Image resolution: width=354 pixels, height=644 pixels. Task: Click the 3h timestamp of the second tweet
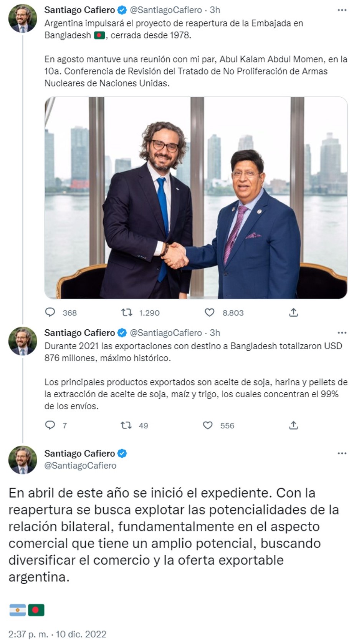215,333
